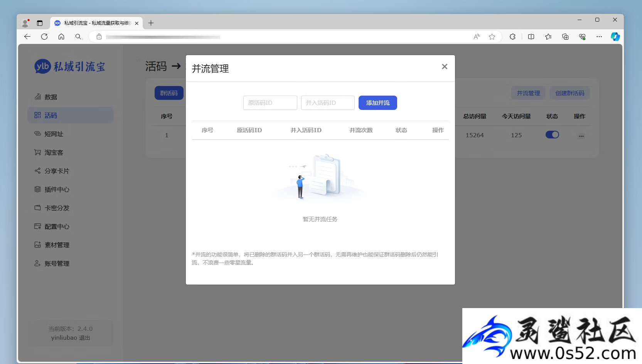
Task: Close the 并流管理 dialog
Action: (x=445, y=67)
